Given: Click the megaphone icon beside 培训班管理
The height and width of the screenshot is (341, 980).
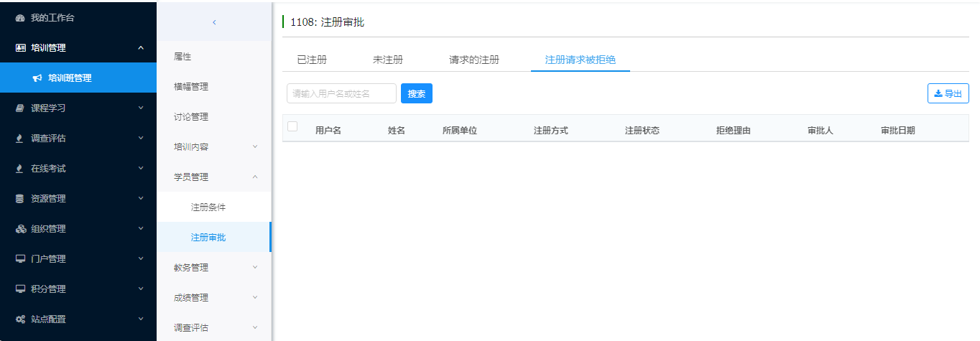Looking at the screenshot, I should [37, 78].
